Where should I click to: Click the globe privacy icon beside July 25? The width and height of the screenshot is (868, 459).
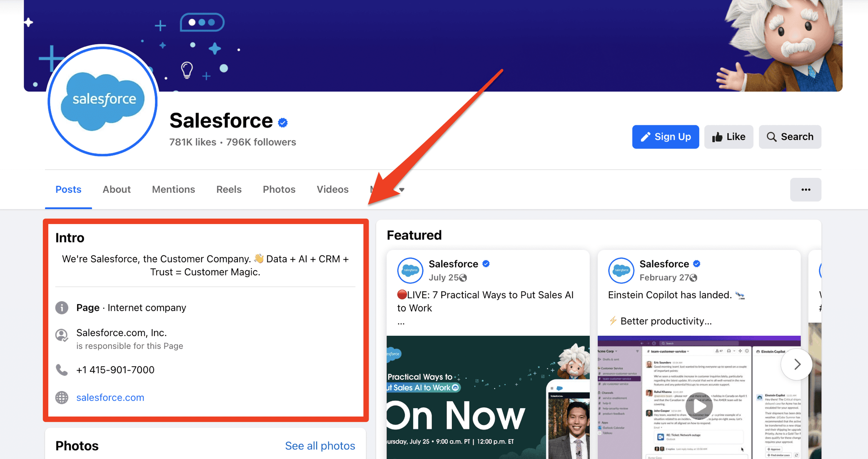coord(463,278)
